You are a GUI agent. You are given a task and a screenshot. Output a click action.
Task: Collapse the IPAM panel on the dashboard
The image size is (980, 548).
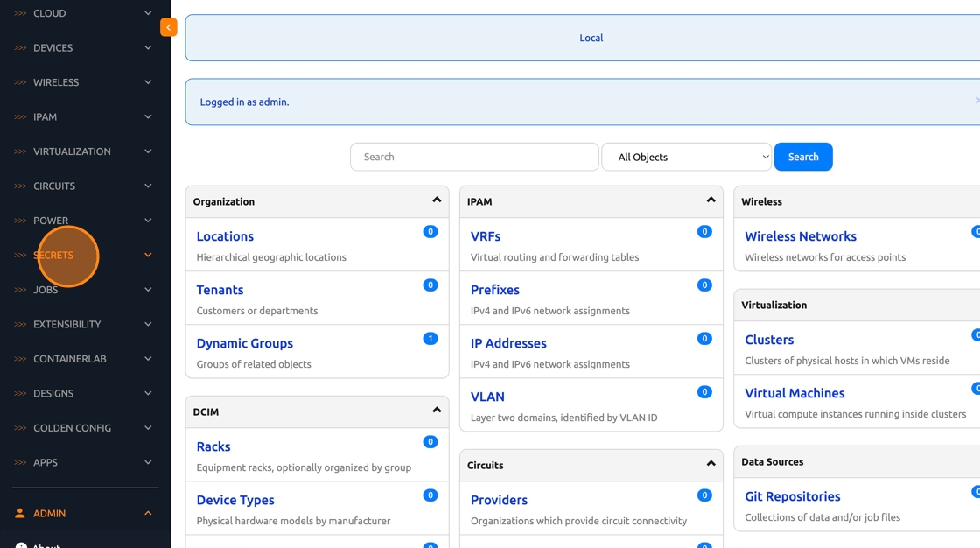(710, 200)
